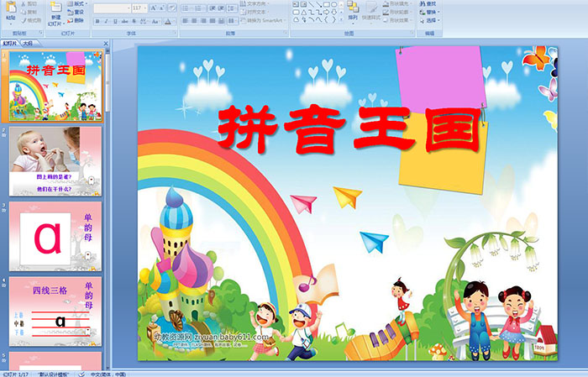Toggle Bold formatting
Viewport: 588px width, 377px height.
click(97, 21)
